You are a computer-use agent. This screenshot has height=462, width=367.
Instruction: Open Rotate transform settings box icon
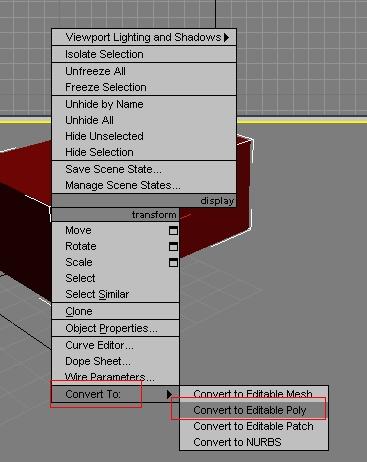click(173, 247)
